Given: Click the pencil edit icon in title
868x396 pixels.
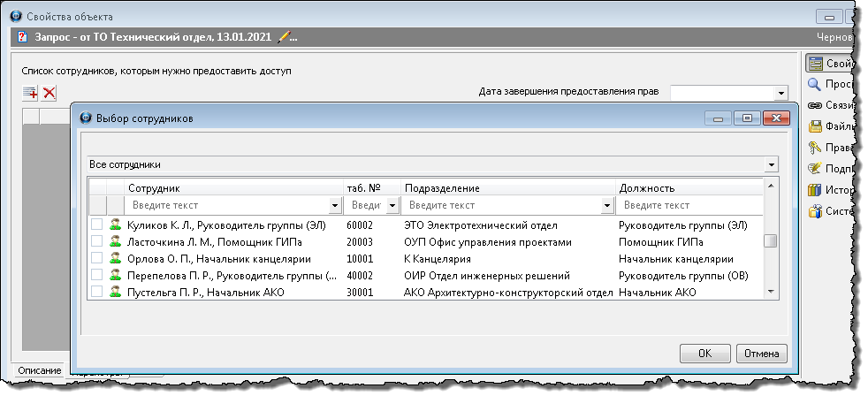Looking at the screenshot, I should [x=284, y=37].
